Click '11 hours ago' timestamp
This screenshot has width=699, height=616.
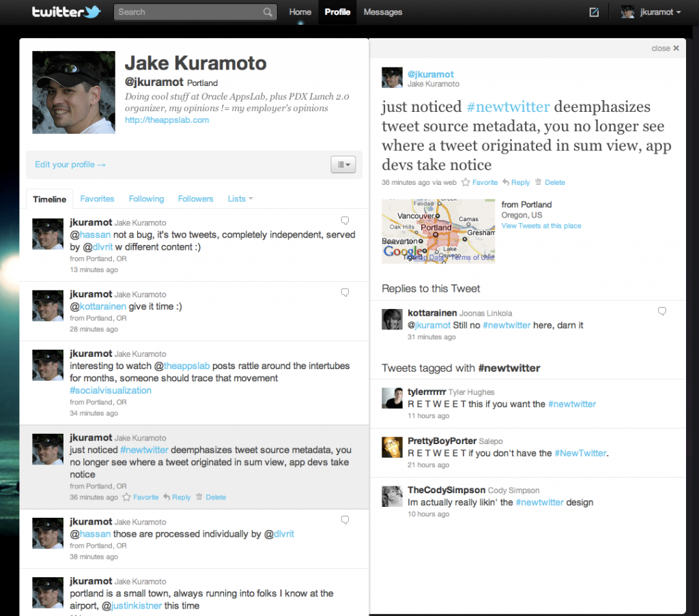[429, 415]
